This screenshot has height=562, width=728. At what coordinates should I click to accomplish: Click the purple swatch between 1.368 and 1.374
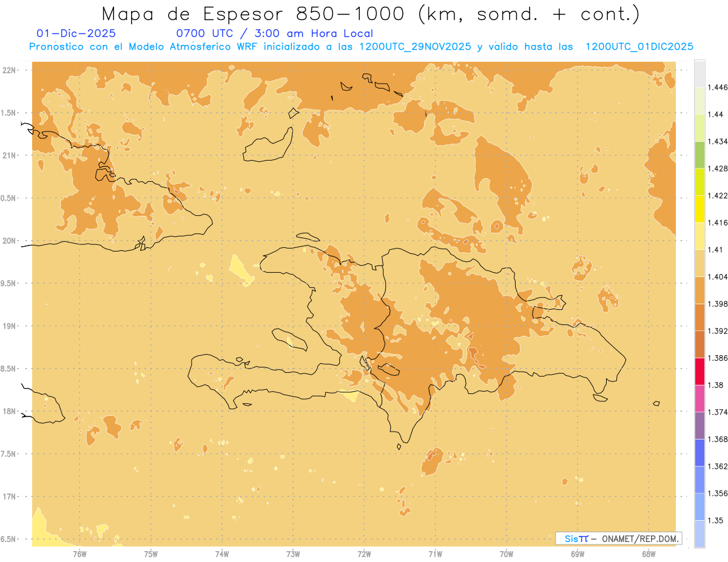[699, 426]
